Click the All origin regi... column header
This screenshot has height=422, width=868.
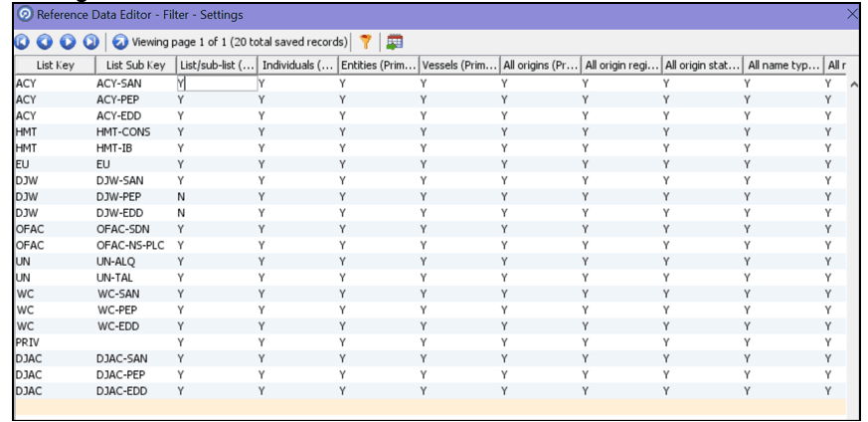pos(621,66)
